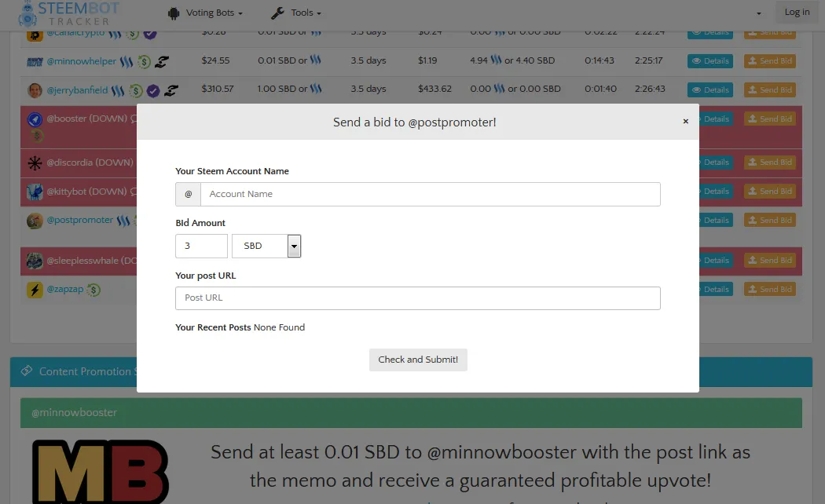Click the purple verified badge for jerrybanfield

153,91
